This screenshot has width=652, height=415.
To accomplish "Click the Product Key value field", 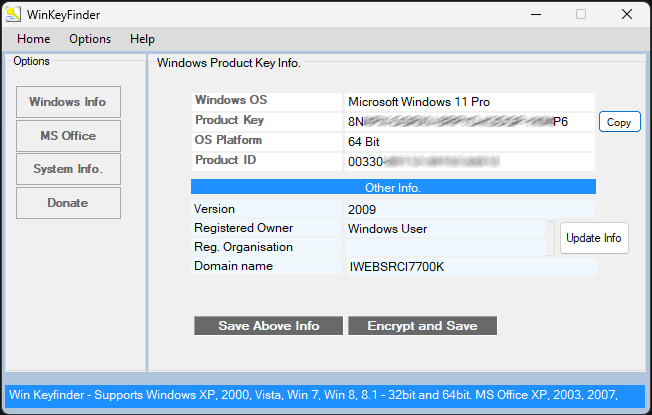I will (470, 122).
